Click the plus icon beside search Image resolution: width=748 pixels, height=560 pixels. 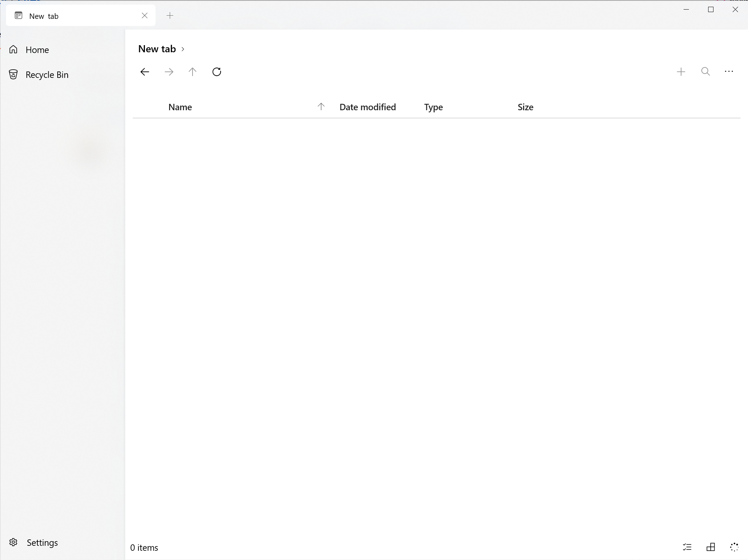[x=681, y=72]
